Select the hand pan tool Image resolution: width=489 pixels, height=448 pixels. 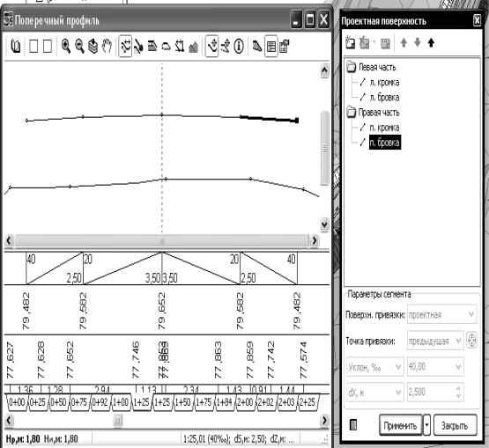click(x=107, y=46)
